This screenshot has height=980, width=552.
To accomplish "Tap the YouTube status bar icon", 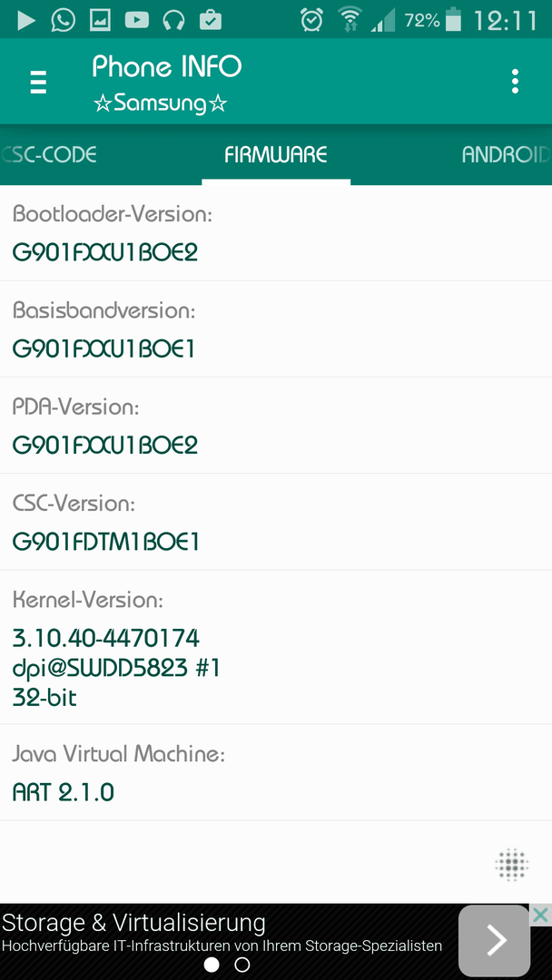I will (136, 21).
